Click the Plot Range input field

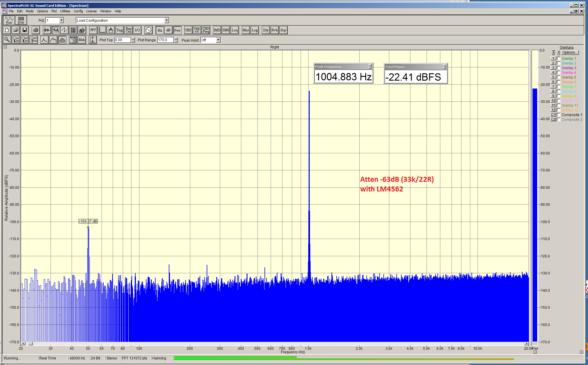pos(166,40)
